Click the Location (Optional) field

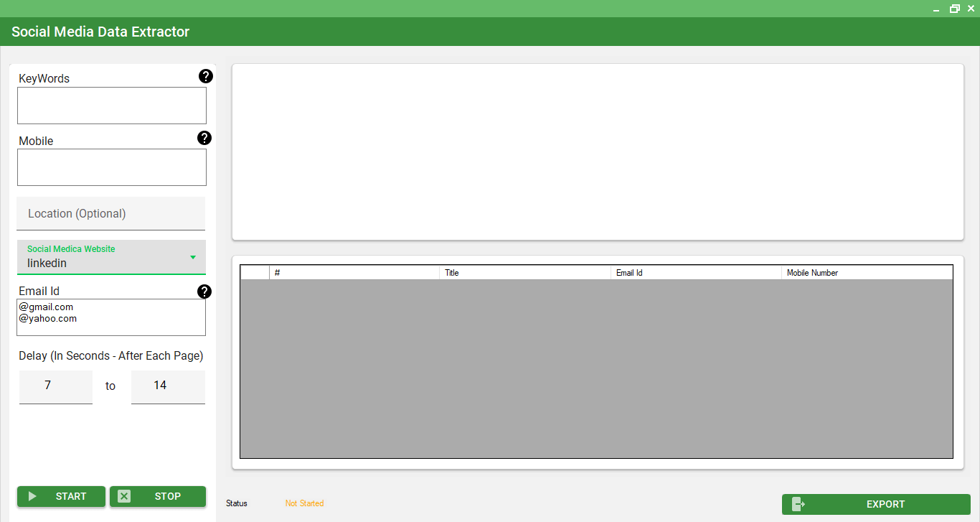coord(110,213)
